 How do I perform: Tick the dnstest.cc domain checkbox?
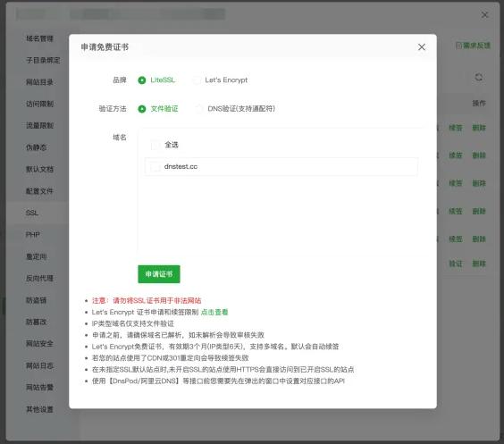tap(155, 167)
